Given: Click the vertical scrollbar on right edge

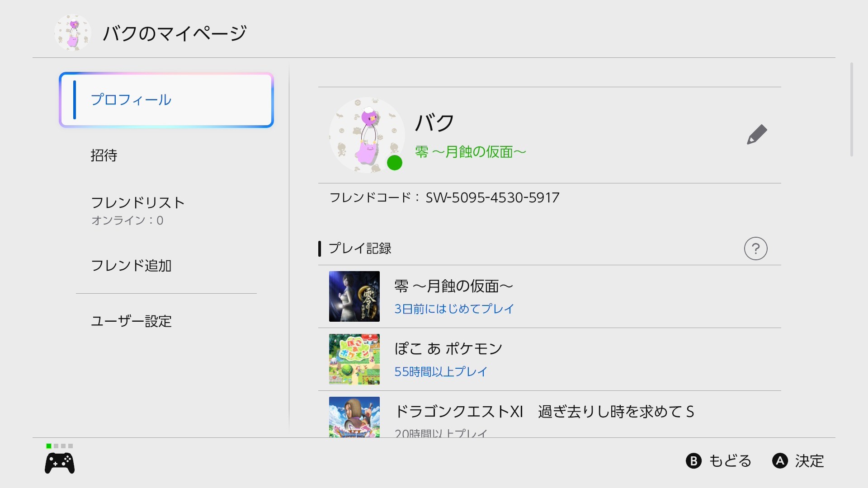Looking at the screenshot, I should [x=851, y=110].
